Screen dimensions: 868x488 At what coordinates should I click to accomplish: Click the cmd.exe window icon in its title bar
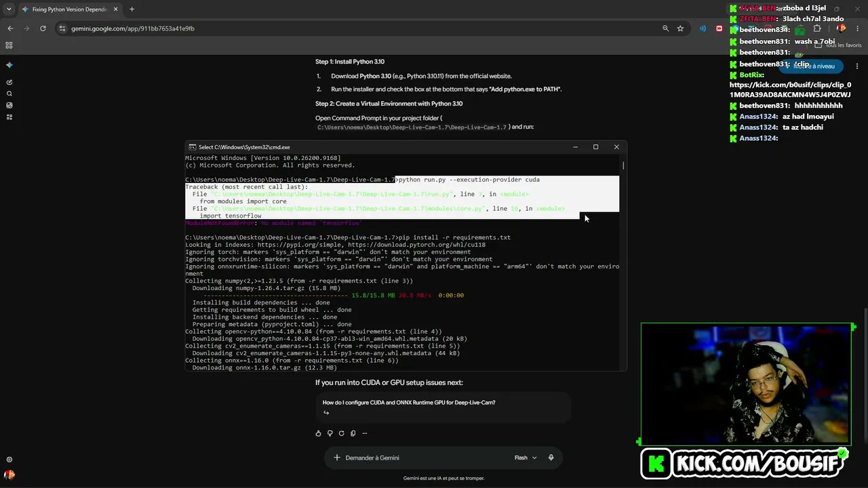pyautogui.click(x=193, y=147)
